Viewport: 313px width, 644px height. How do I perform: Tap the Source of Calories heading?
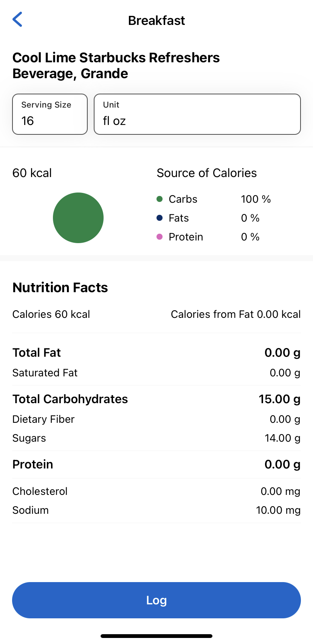pyautogui.click(x=207, y=173)
